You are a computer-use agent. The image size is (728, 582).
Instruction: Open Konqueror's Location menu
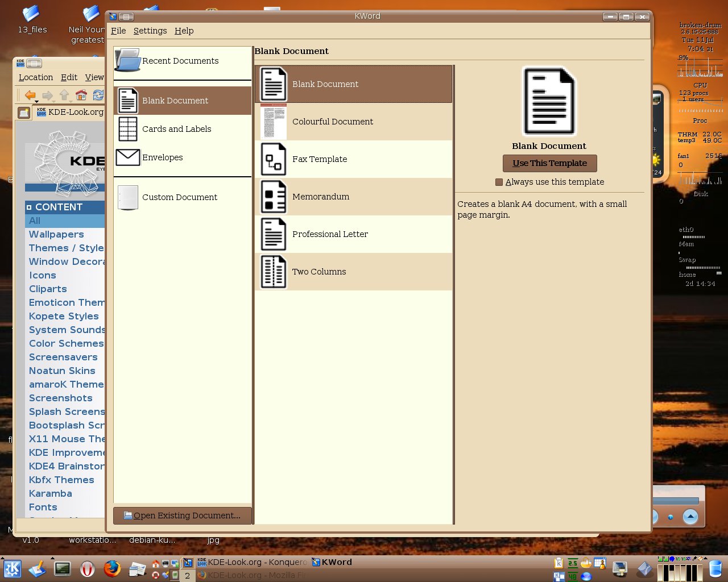[x=36, y=77]
